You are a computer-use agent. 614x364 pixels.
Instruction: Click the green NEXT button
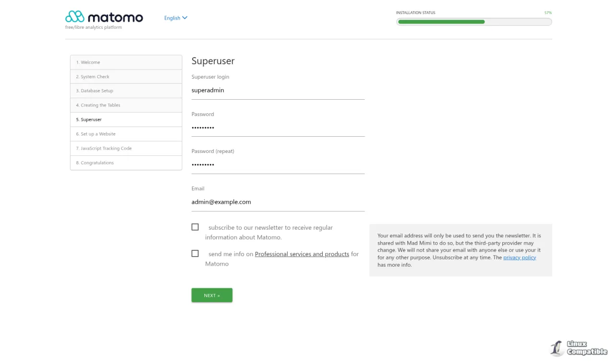212,295
